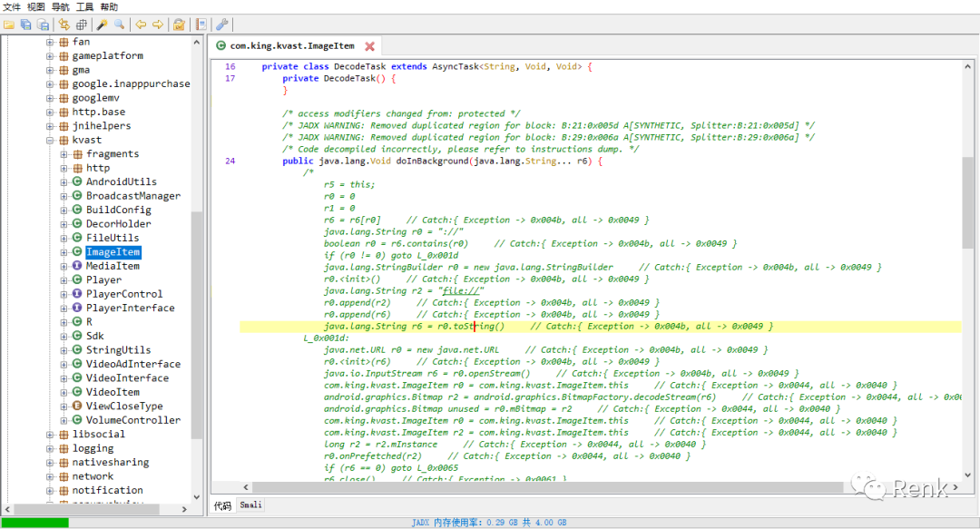Expand the VideoItem class node
The width and height of the screenshot is (980, 529).
point(64,392)
